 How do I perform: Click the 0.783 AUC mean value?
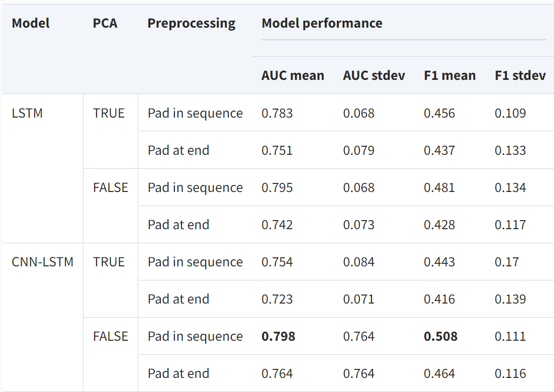click(277, 113)
